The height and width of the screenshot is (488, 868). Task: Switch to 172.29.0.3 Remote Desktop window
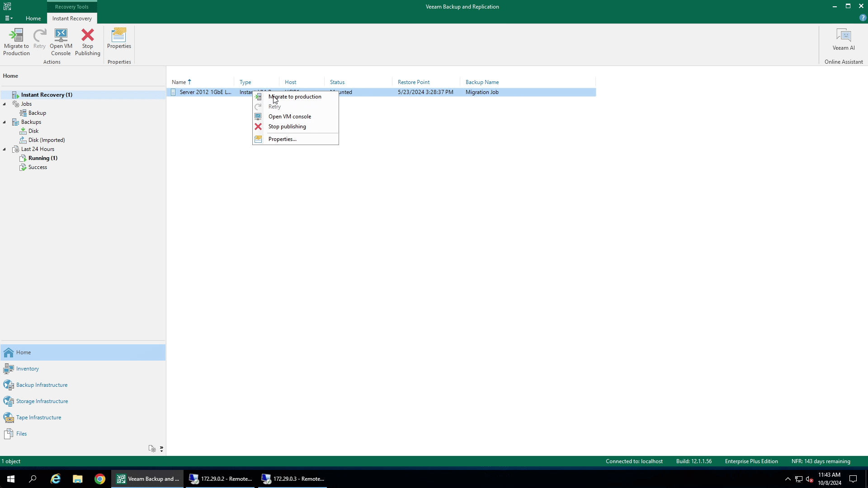[x=292, y=479]
